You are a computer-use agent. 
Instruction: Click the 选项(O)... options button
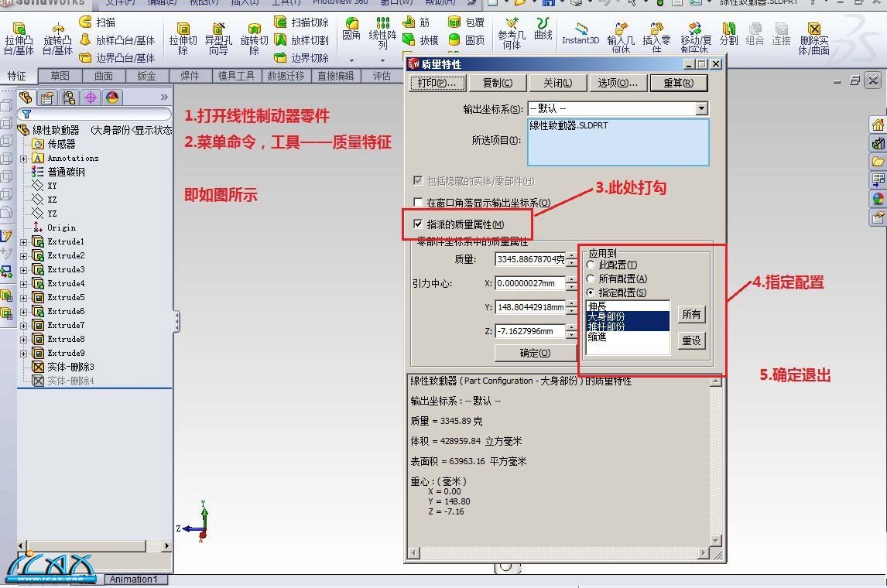[x=618, y=83]
